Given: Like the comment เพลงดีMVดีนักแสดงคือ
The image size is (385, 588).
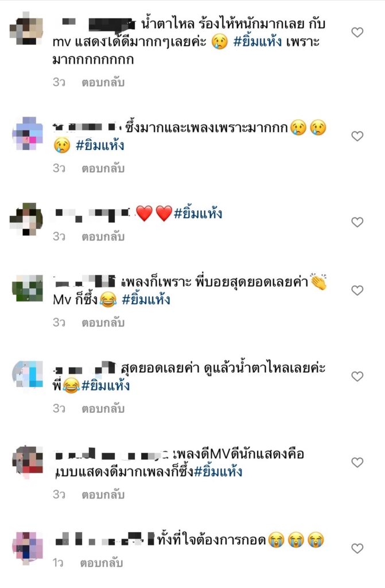Looking at the screenshot, I should (x=357, y=463).
